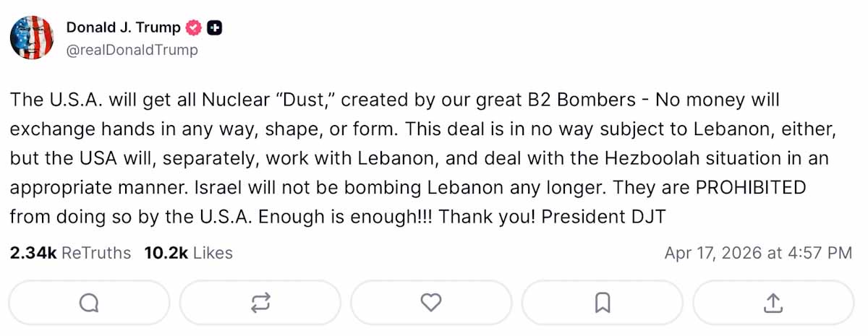Click the Apr 17, 2026 timestamp
868x336 pixels.
tap(758, 253)
